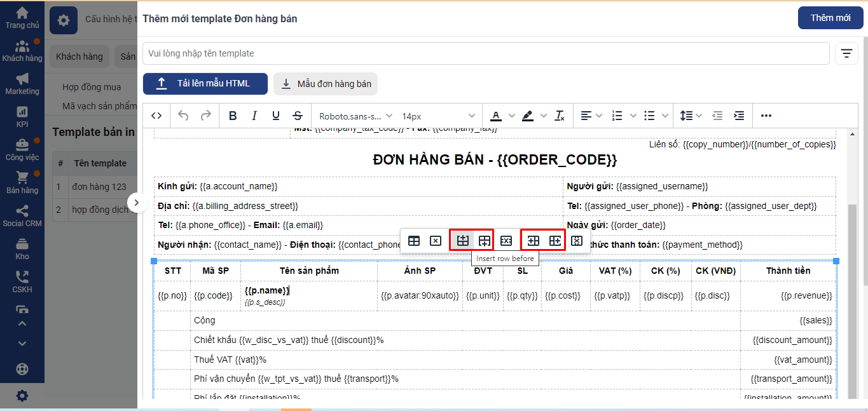Open the source code view icon

[x=156, y=116]
